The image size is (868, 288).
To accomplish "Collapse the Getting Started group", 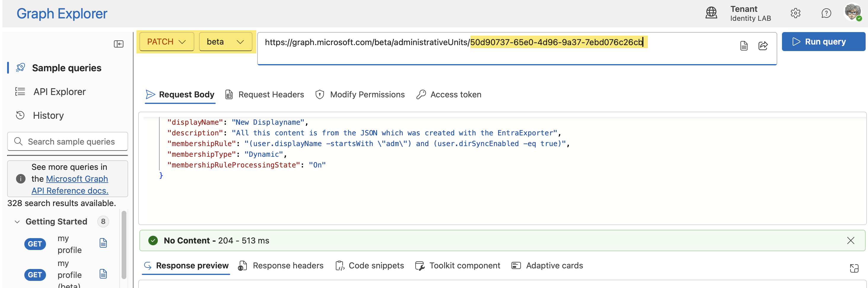I will 17,221.
